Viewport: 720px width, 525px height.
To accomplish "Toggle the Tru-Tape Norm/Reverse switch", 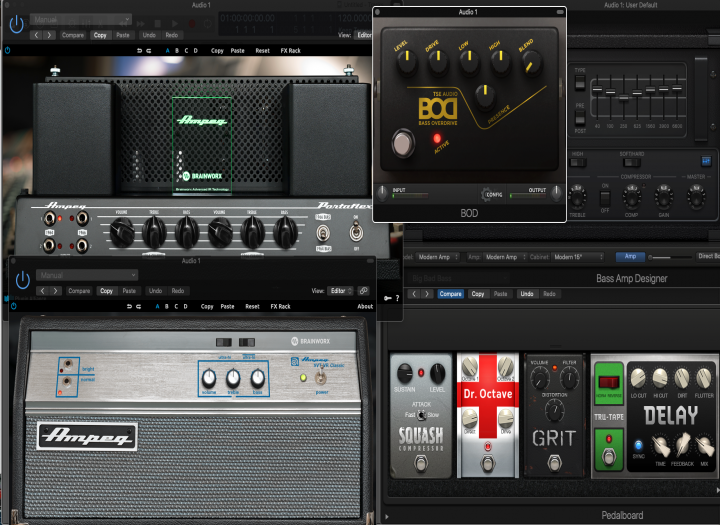I will coord(609,382).
